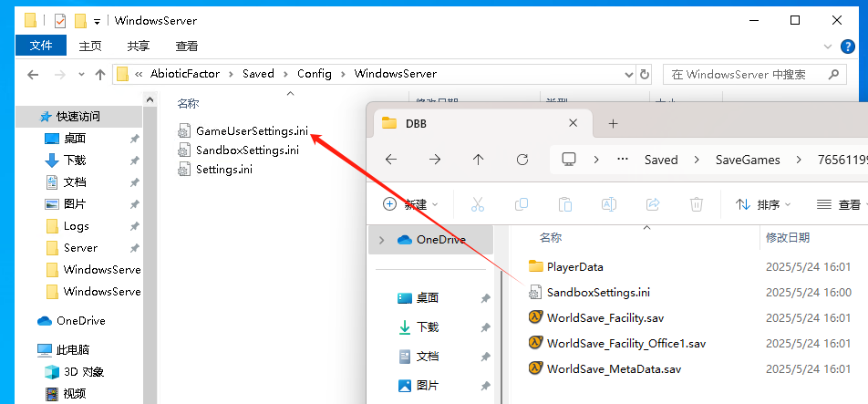Screen dimensions: 868x404
Task: Go back in WindowsServer window
Action: coord(33,74)
